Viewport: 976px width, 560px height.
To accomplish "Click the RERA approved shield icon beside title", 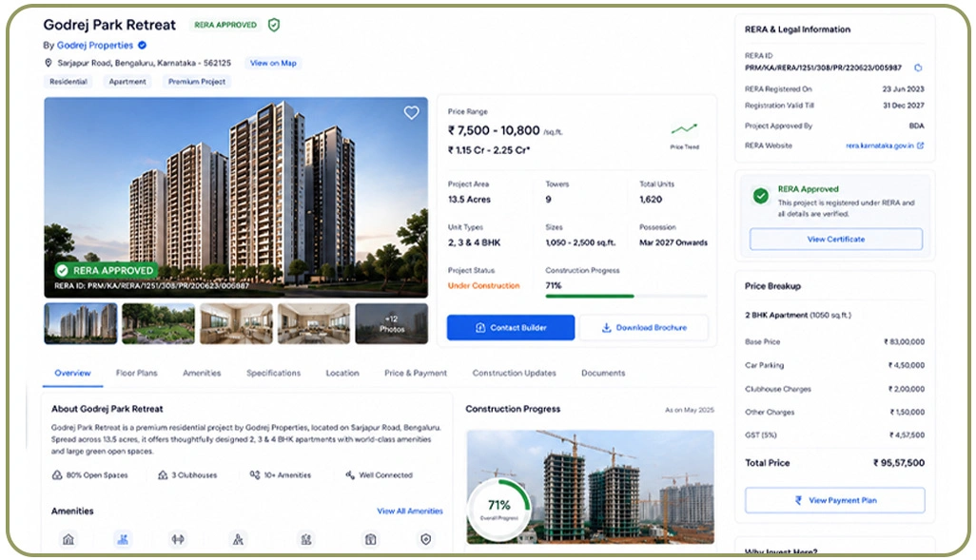I will (x=274, y=25).
